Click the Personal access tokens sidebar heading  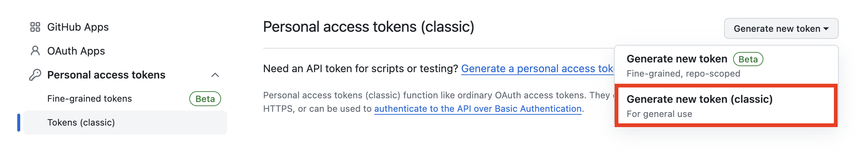click(106, 75)
